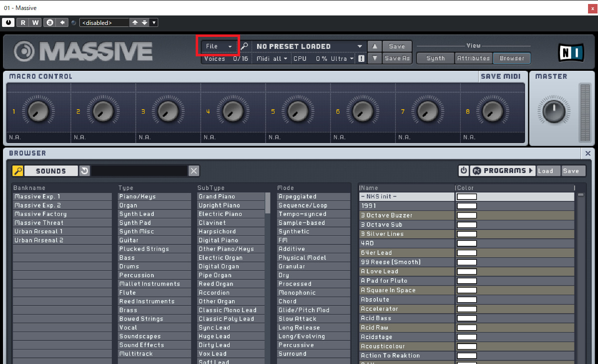Select the 'A Pad for Pluto' preset
The height and width of the screenshot is (364, 598).
(x=406, y=281)
